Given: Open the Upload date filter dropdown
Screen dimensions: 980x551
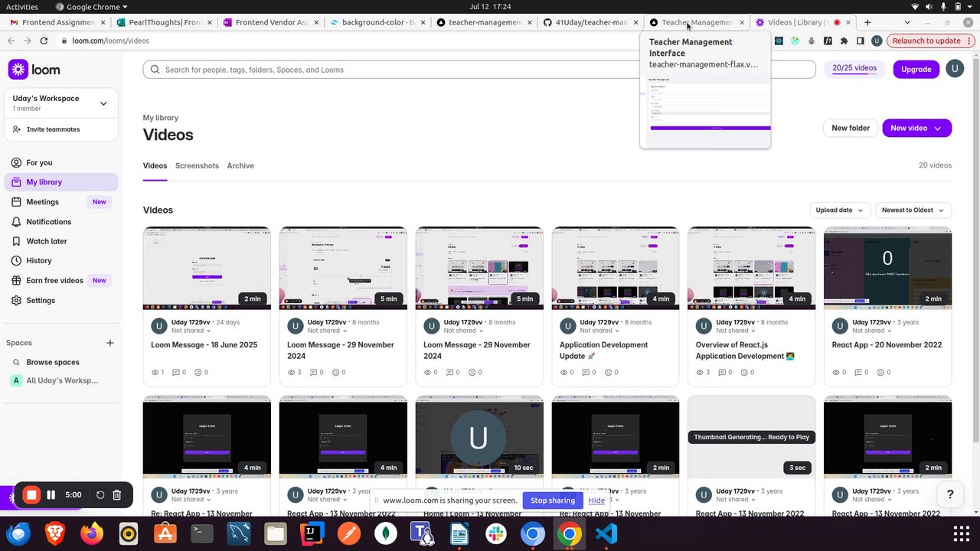Looking at the screenshot, I should 840,210.
